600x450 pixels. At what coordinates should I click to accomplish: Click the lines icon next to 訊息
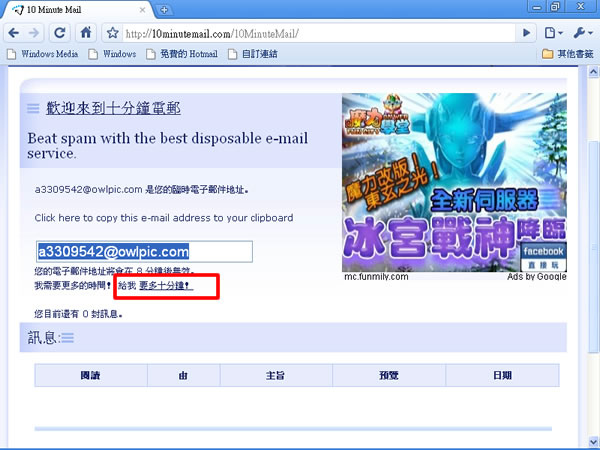point(67,338)
